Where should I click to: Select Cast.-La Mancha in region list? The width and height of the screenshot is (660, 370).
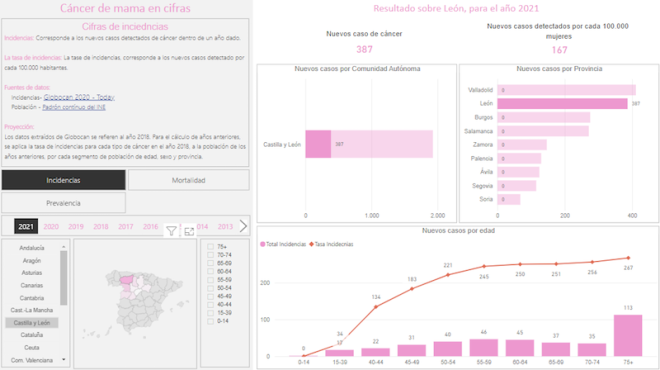coord(32,310)
